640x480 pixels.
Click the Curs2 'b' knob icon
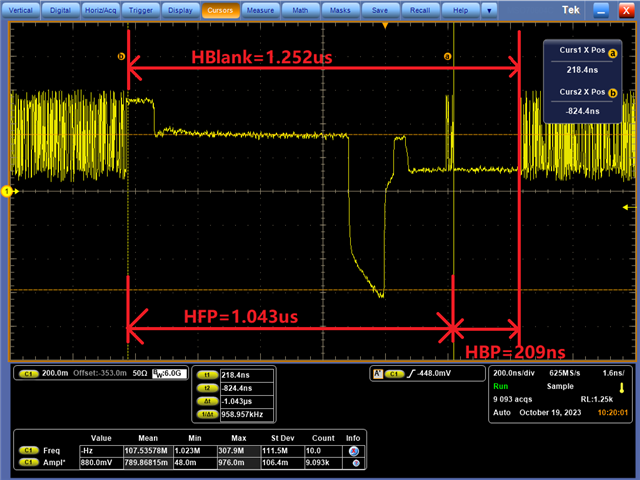pyautogui.click(x=613, y=93)
